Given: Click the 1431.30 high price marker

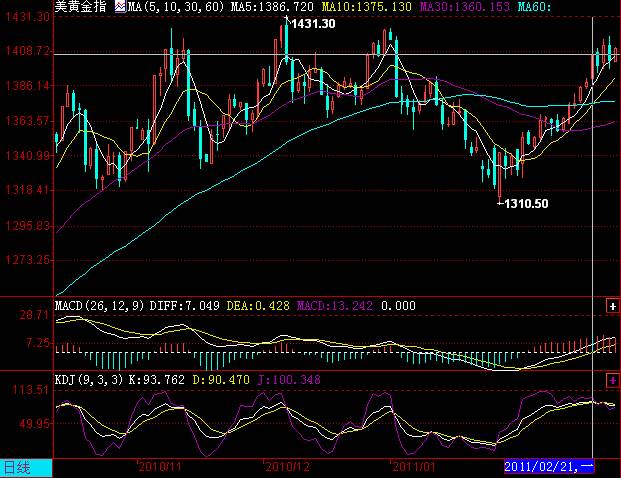Looking at the screenshot, I should click(x=313, y=24).
